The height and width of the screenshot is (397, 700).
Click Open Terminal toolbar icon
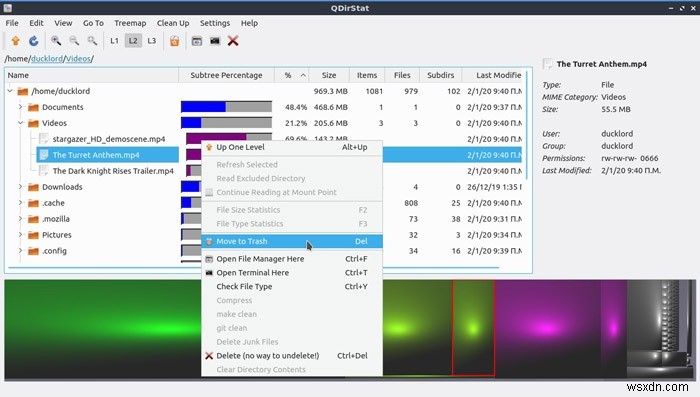tap(215, 41)
